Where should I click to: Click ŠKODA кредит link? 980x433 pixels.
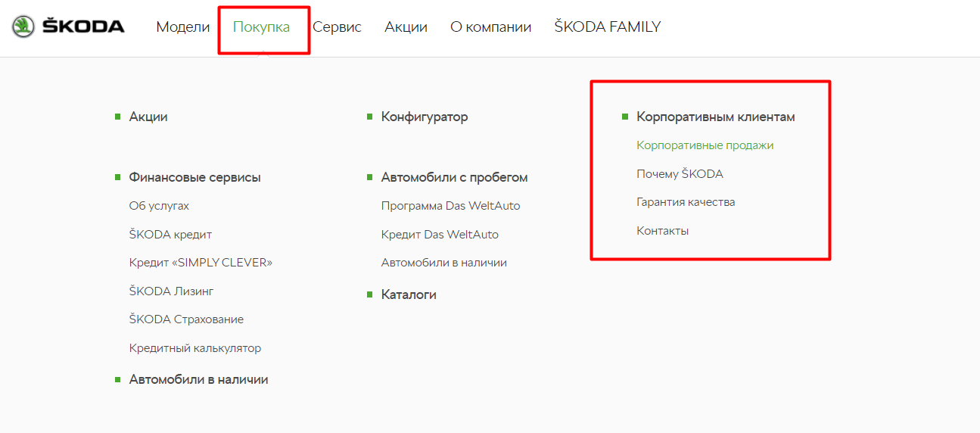170,235
